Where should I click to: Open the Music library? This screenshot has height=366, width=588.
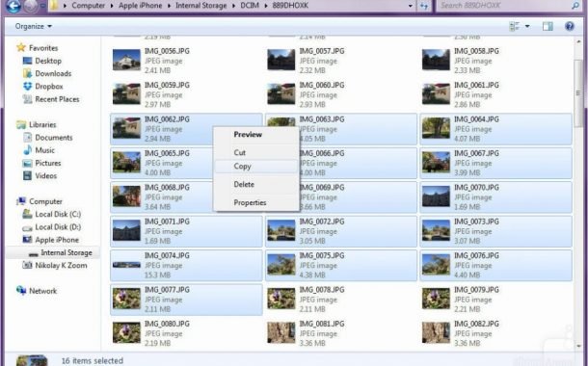point(44,150)
